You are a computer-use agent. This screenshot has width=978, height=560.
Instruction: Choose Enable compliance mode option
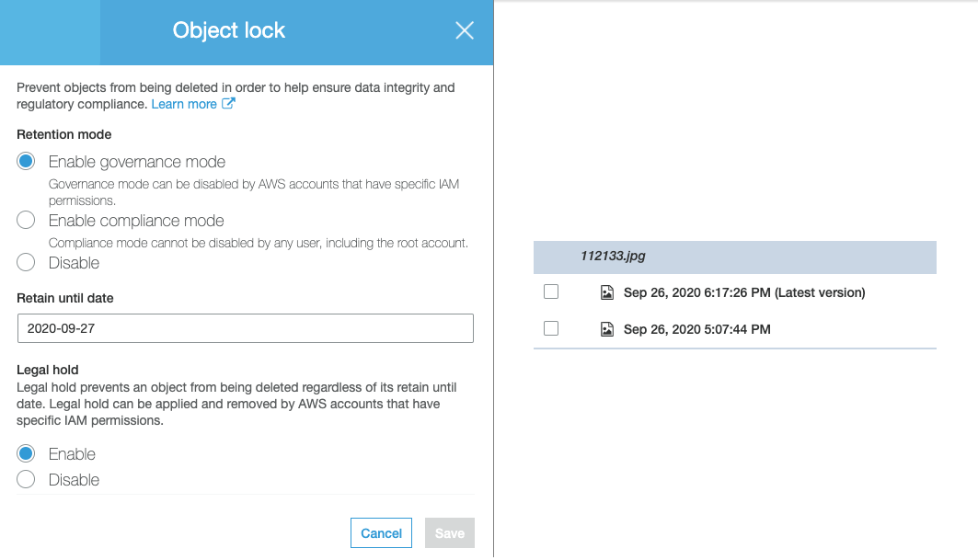[27, 221]
